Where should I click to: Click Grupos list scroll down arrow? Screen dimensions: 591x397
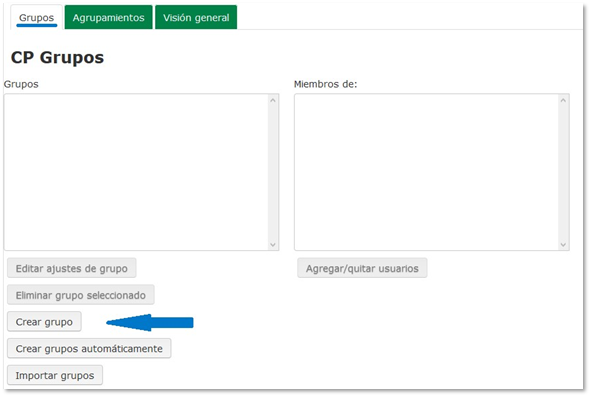pos(273,245)
